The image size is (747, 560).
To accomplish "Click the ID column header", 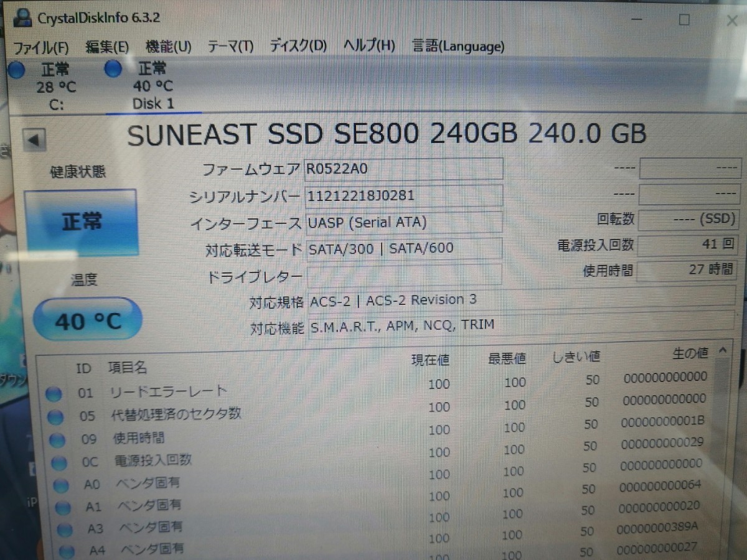I will tap(83, 368).
